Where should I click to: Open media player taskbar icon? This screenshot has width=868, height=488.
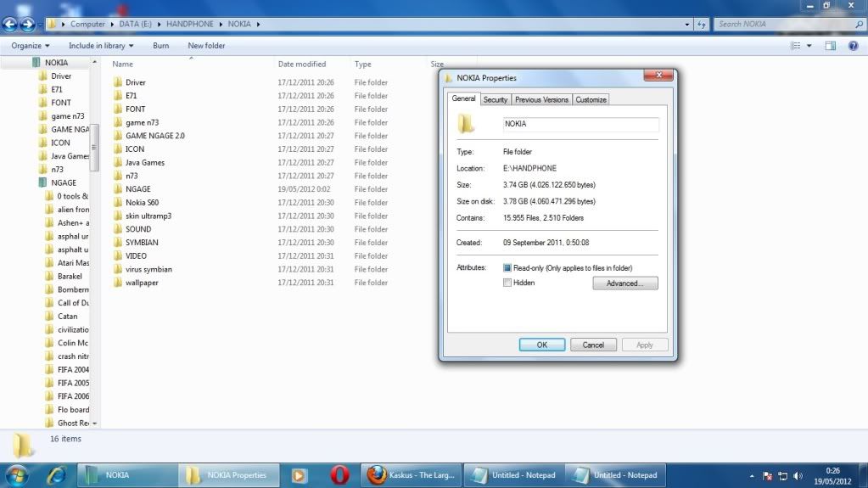(x=299, y=475)
